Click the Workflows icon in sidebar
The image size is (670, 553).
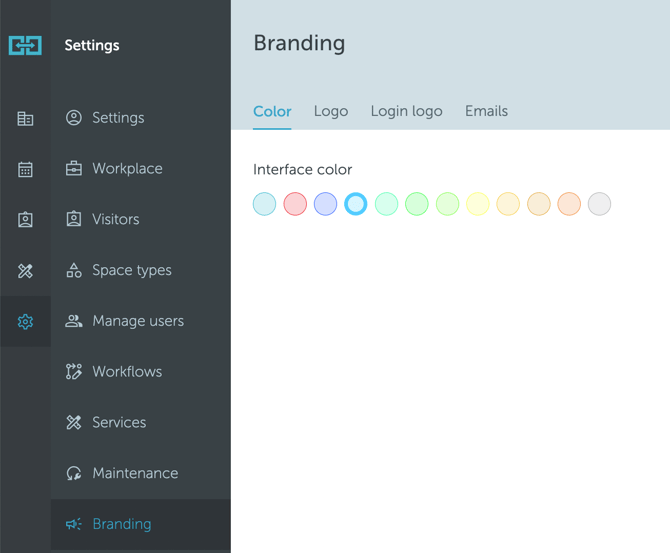coord(74,372)
